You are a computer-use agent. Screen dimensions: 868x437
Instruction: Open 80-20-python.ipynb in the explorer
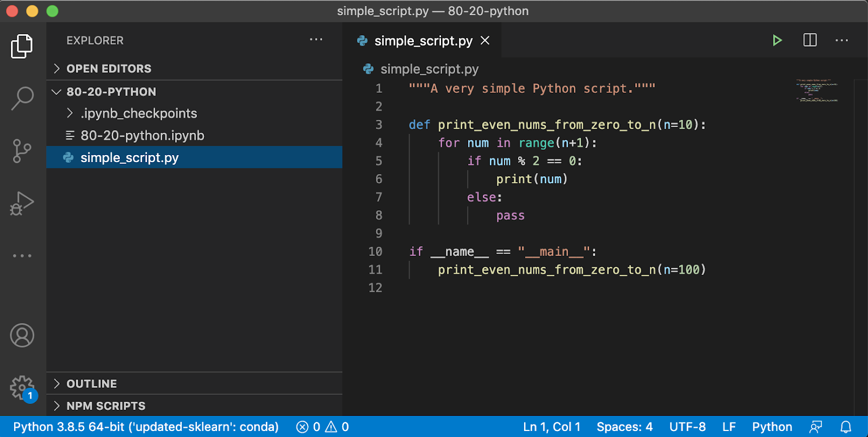(142, 136)
